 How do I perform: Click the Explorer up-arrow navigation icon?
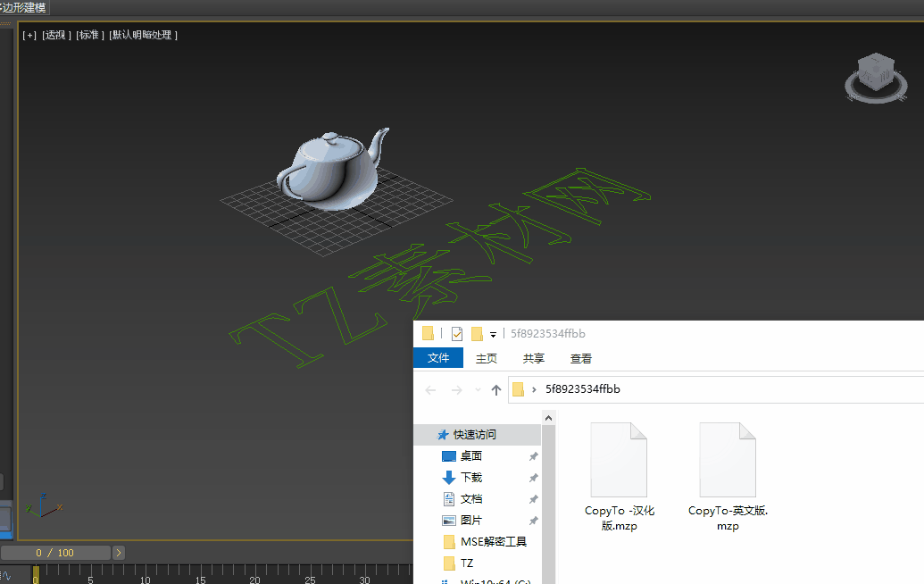point(496,390)
